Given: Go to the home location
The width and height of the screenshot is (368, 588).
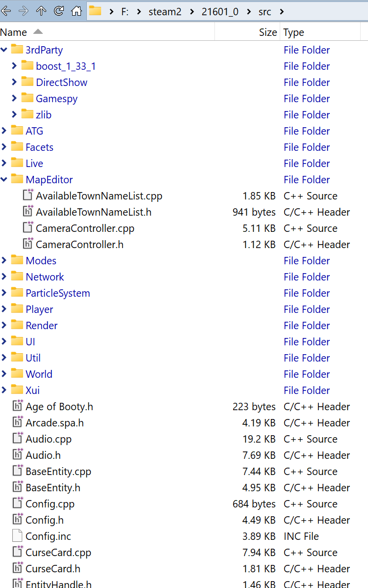Looking at the screenshot, I should [x=77, y=11].
